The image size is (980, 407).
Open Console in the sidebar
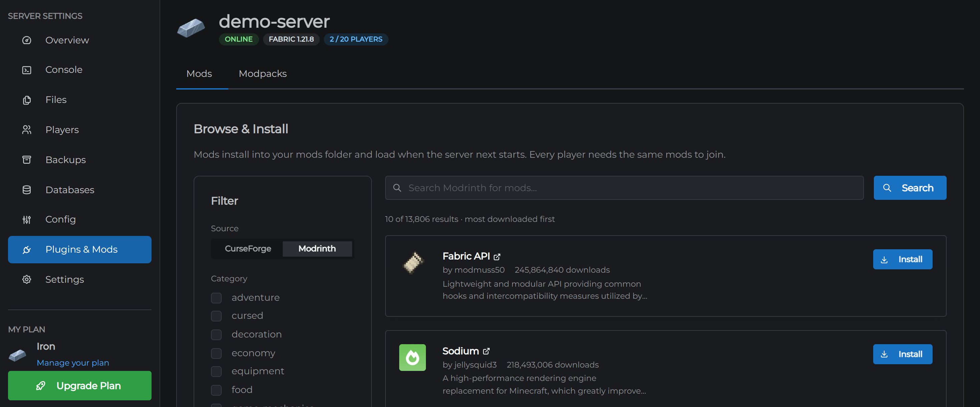(x=79, y=70)
